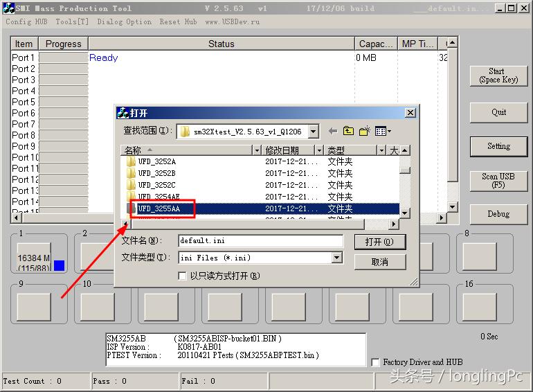Click the SMI app icon in title bar
The height and width of the screenshot is (392, 533).
click(x=8, y=8)
